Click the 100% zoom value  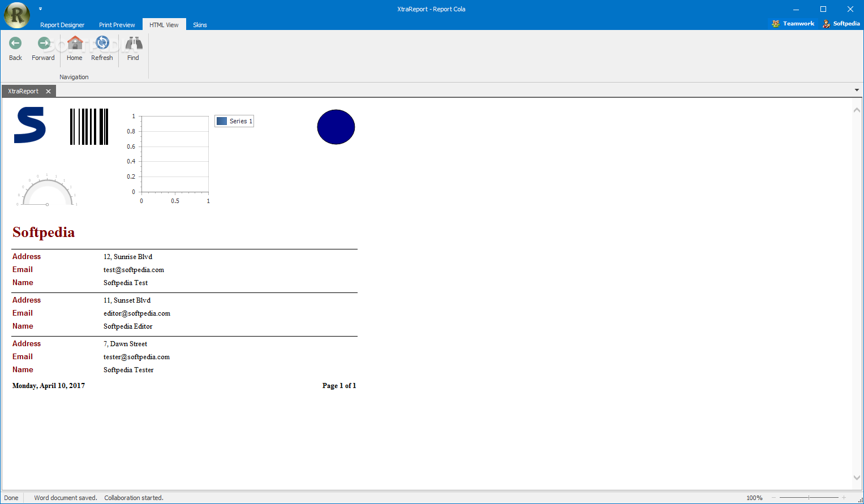click(754, 498)
